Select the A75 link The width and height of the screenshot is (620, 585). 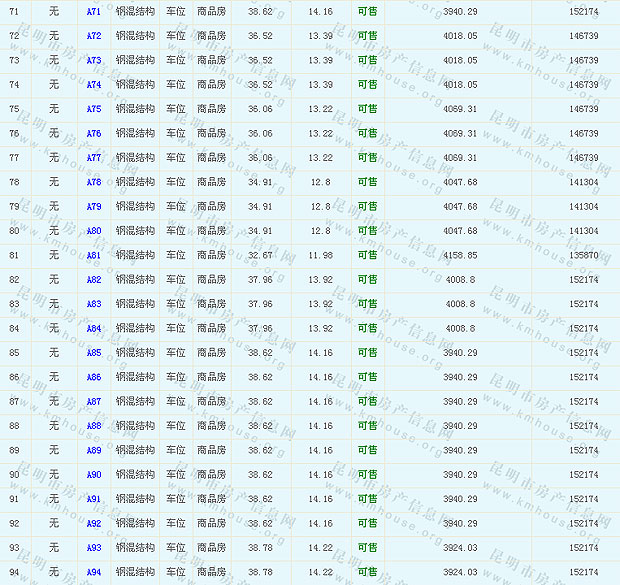pyautogui.click(x=93, y=109)
